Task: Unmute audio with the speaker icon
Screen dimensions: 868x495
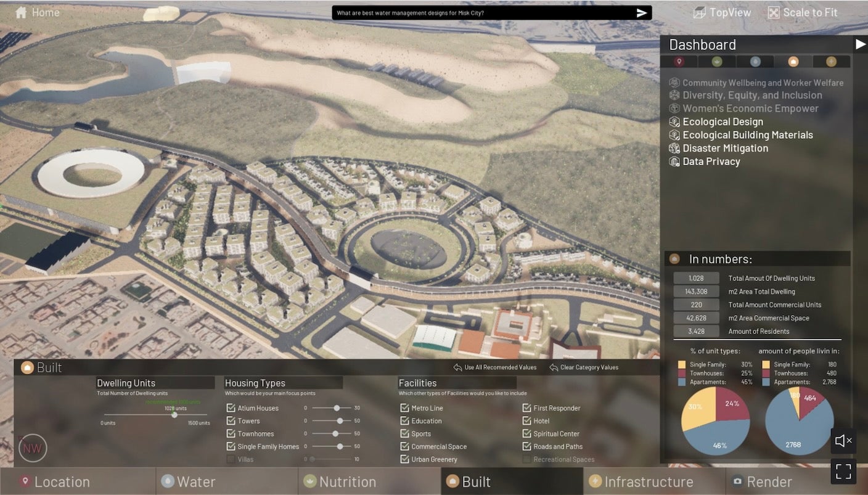Action: point(843,440)
